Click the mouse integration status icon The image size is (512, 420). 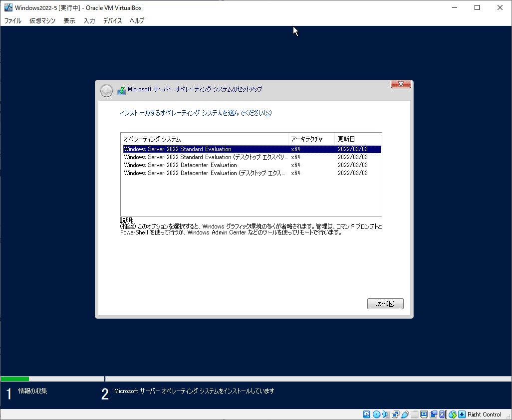[453, 415]
